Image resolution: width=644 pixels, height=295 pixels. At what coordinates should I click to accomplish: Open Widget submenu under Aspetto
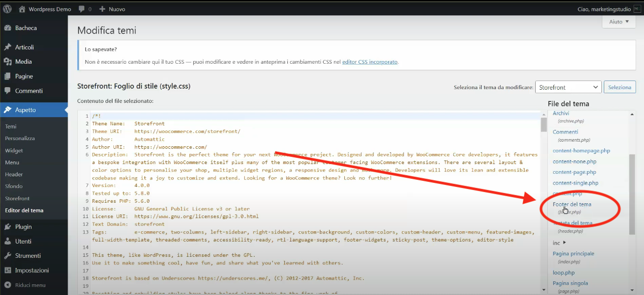(14, 150)
